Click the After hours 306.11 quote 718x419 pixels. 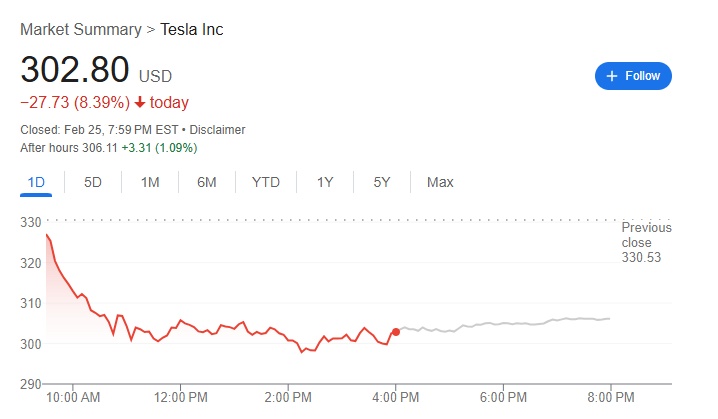tap(108, 148)
